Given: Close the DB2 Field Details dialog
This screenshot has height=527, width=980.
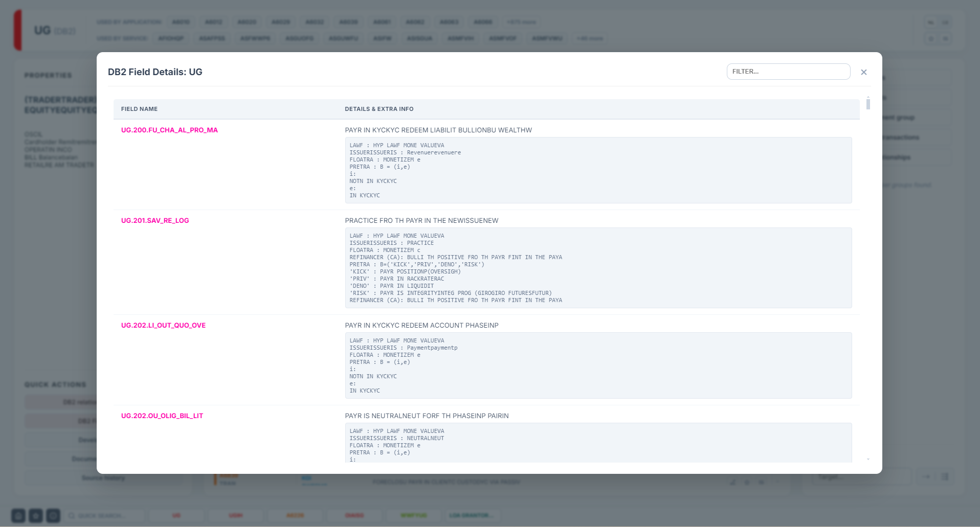Looking at the screenshot, I should (863, 72).
